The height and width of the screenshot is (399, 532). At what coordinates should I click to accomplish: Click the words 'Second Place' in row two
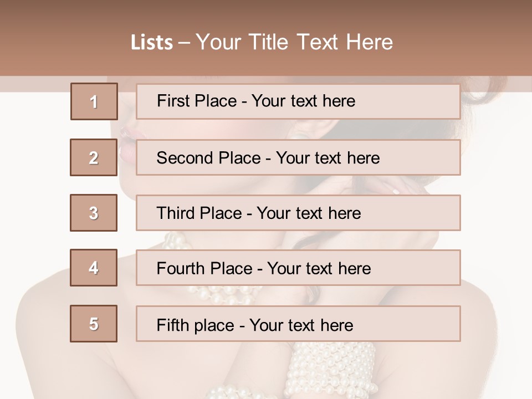click(x=209, y=158)
